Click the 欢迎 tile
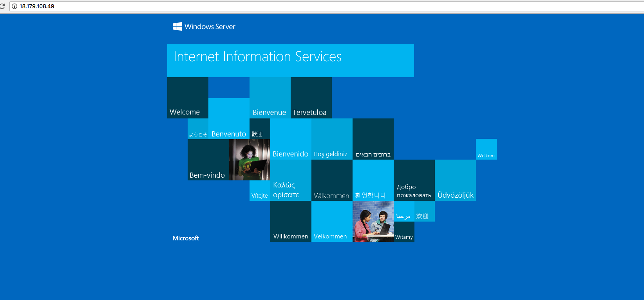Screen dimensions: 644x300 tap(425, 211)
